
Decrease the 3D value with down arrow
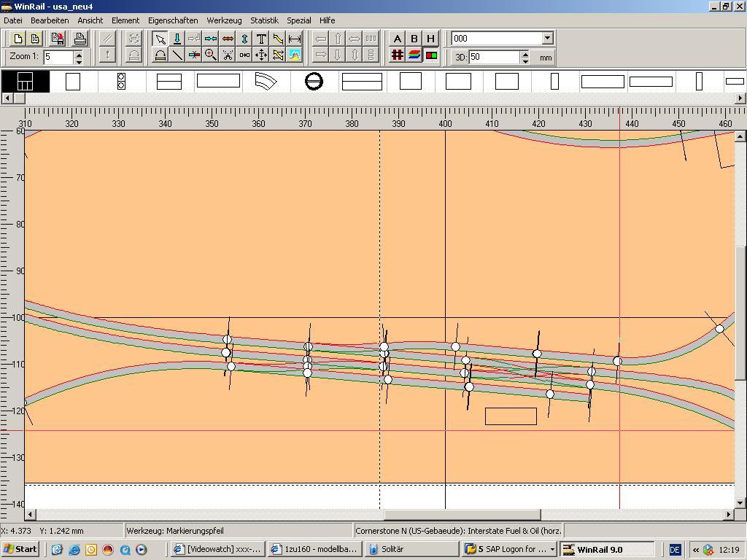click(x=525, y=60)
